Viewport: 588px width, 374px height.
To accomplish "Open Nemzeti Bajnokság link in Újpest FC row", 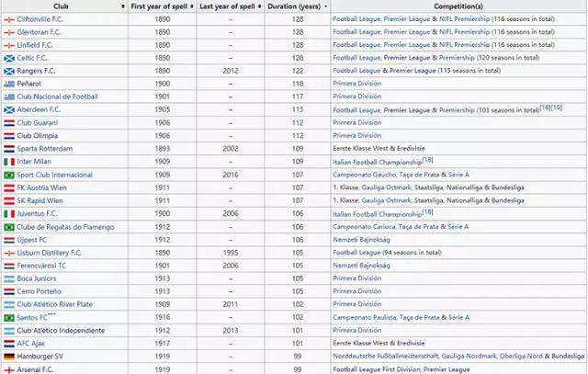I will tap(361, 240).
